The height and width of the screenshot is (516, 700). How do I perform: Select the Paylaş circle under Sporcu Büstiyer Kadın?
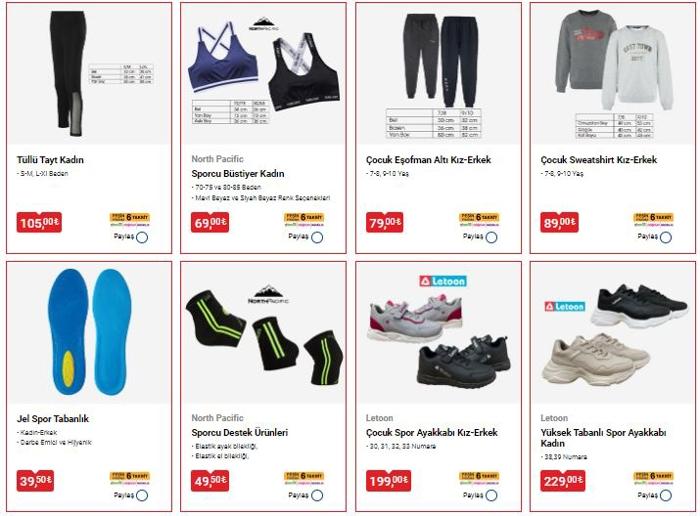tap(317, 237)
